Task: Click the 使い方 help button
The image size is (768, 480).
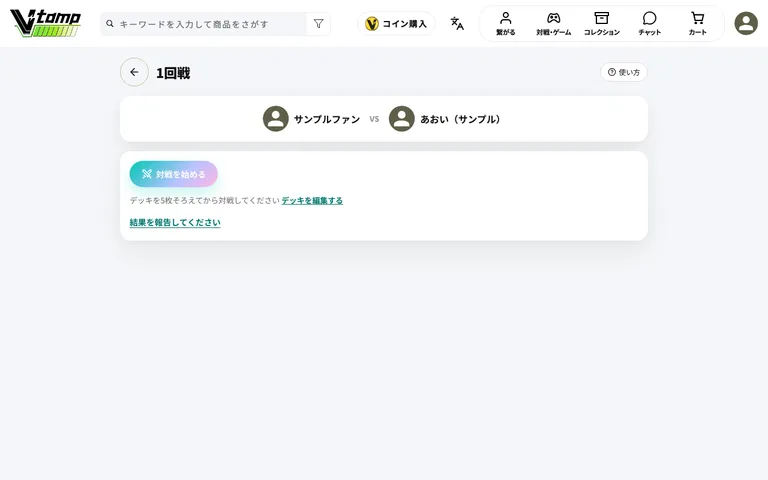Action: (624, 72)
